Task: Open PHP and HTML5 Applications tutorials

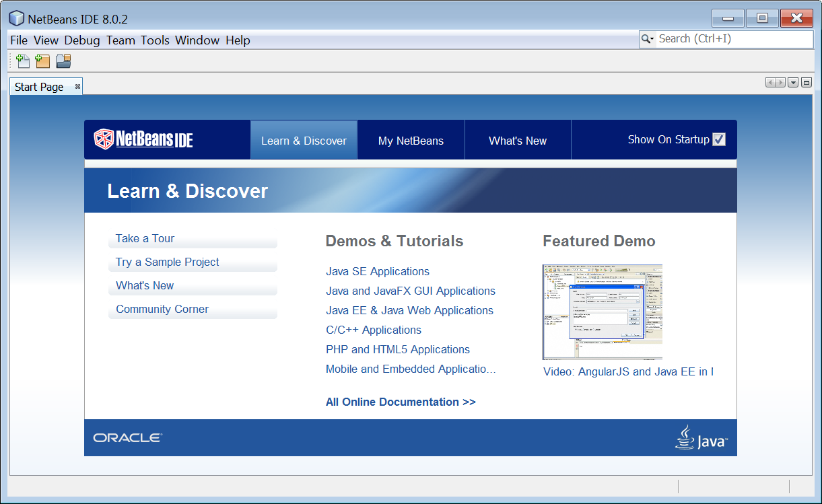Action: (x=398, y=349)
